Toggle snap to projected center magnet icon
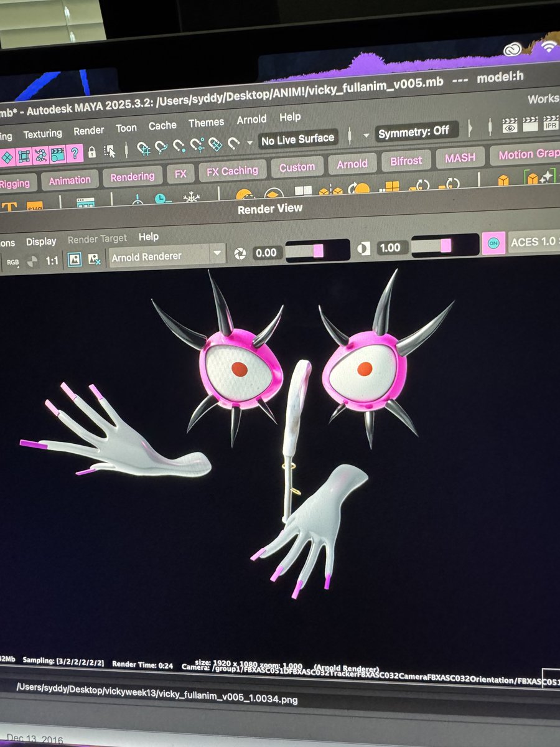This screenshot has width=560, height=747. [197, 146]
